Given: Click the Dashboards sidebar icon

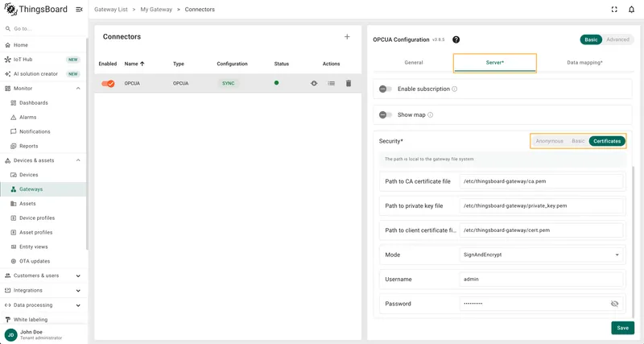Looking at the screenshot, I should click(13, 103).
